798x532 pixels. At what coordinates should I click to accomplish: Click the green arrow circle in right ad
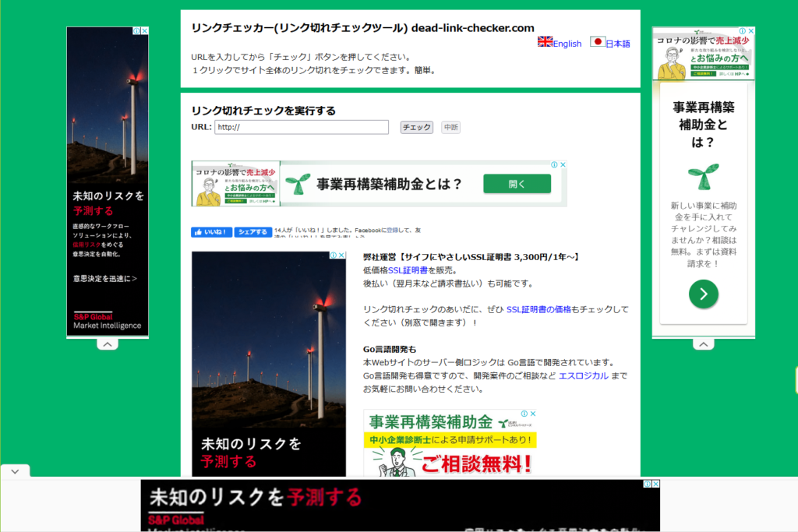(x=703, y=294)
